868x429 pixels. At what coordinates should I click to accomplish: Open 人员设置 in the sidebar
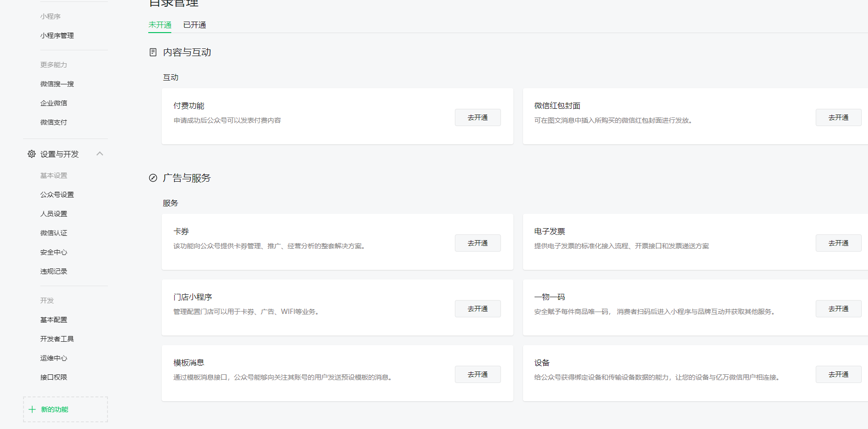[x=54, y=214]
